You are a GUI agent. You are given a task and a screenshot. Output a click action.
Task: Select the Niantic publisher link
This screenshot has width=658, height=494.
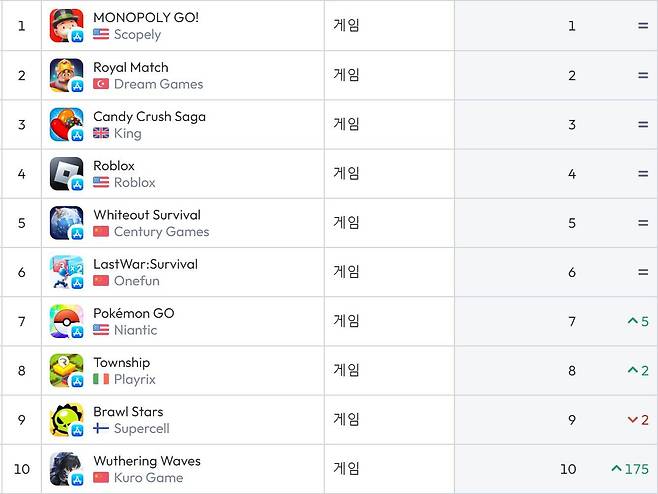pyautogui.click(x=135, y=330)
